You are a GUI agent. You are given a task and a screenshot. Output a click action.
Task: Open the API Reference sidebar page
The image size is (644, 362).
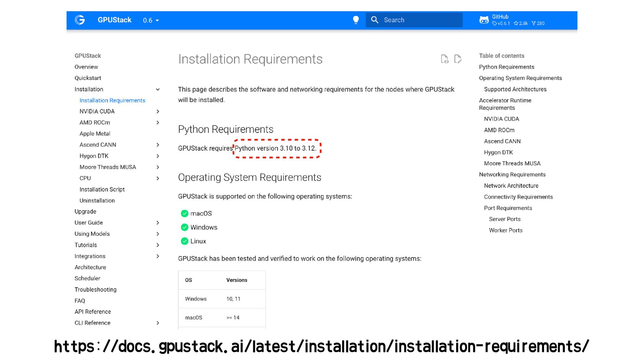pos(93,312)
